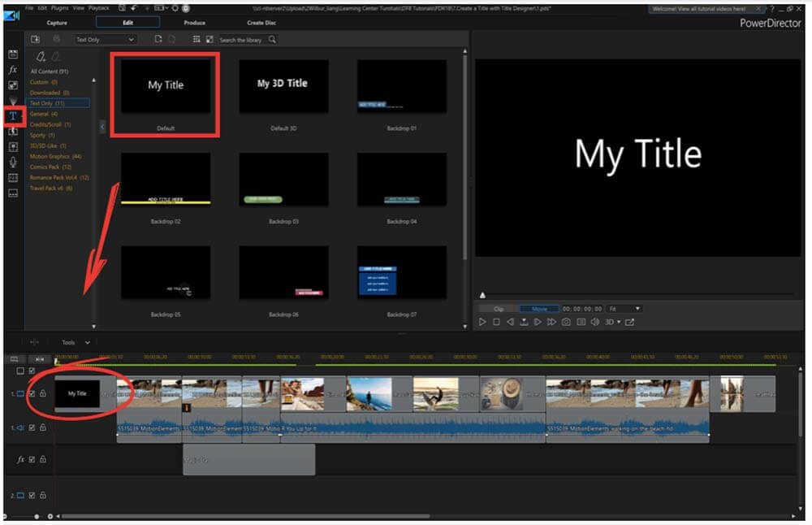Toggle video track 2 enable checkbox
The image size is (812, 525).
[x=32, y=496]
